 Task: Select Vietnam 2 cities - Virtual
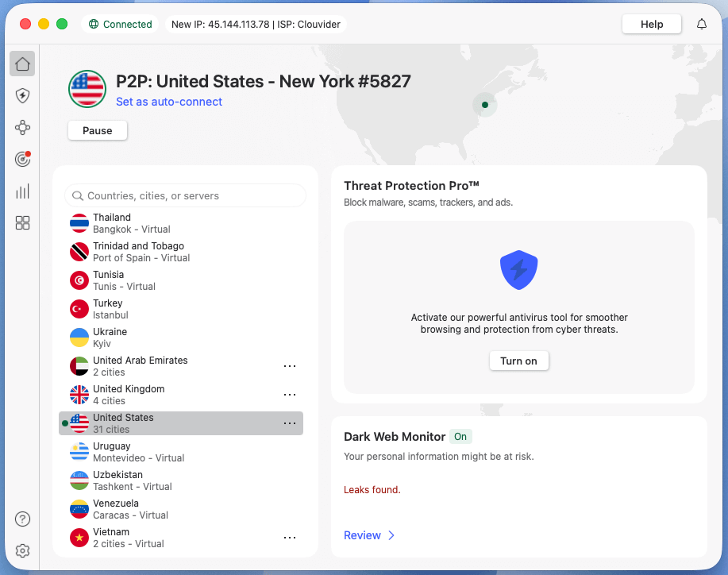[x=181, y=538]
